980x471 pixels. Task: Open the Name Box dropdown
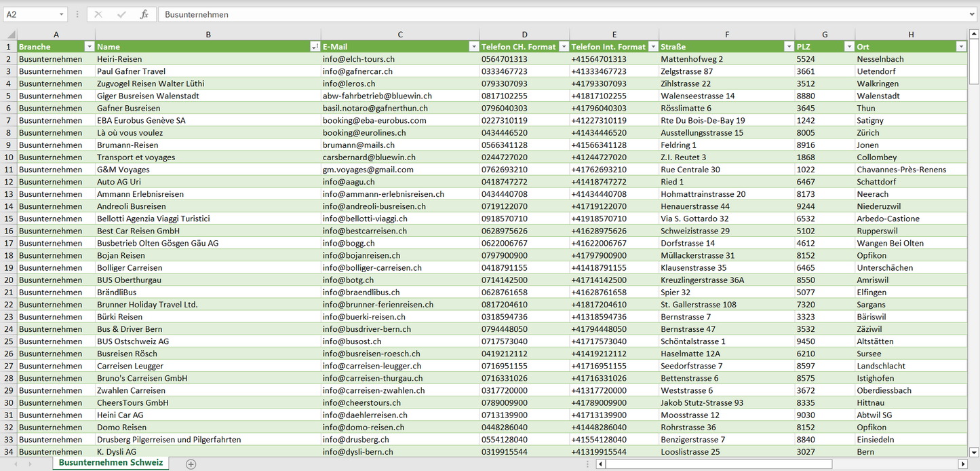(x=61, y=14)
